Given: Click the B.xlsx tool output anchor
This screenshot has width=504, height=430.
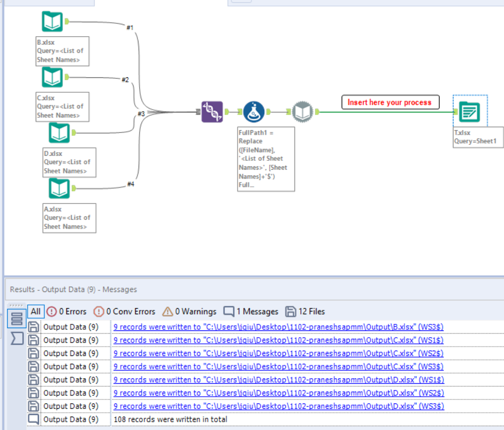Looking at the screenshot, I should 67,22.
